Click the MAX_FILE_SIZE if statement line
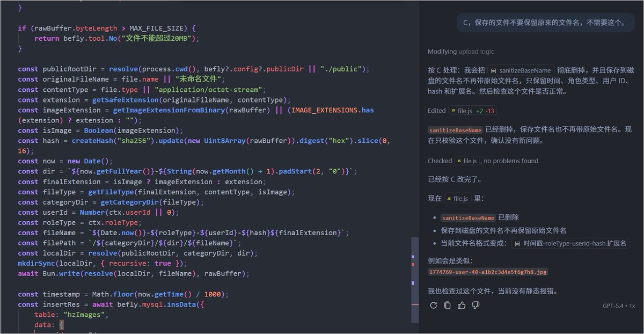 click(107, 28)
